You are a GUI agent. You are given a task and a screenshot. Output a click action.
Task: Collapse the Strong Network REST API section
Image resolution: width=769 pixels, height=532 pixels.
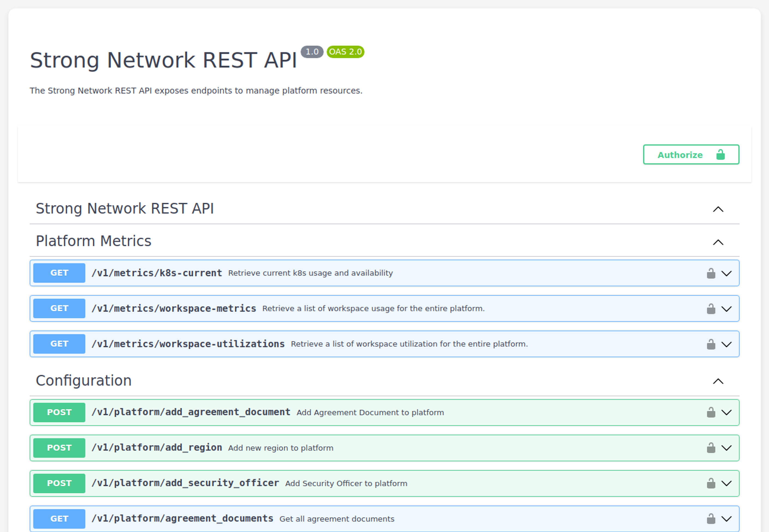(x=718, y=209)
